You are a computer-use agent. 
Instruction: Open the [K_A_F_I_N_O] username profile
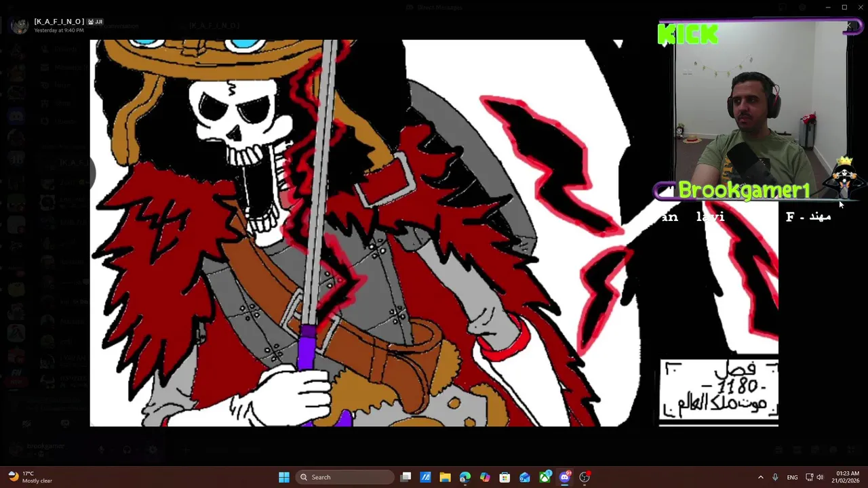(59, 22)
